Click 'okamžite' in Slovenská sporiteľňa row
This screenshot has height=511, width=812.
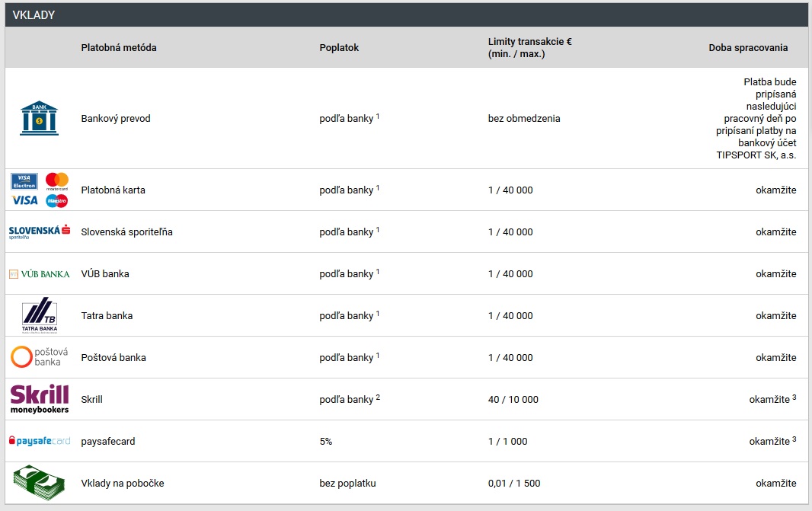(x=775, y=232)
